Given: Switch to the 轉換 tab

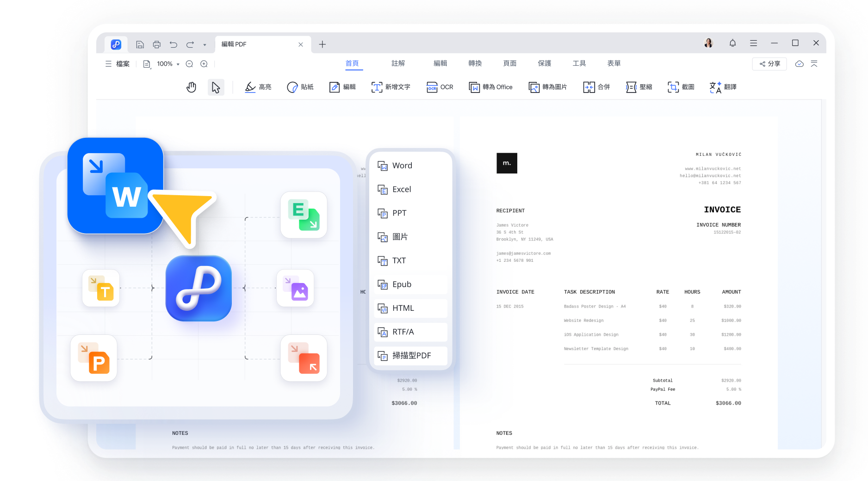Looking at the screenshot, I should [x=475, y=63].
